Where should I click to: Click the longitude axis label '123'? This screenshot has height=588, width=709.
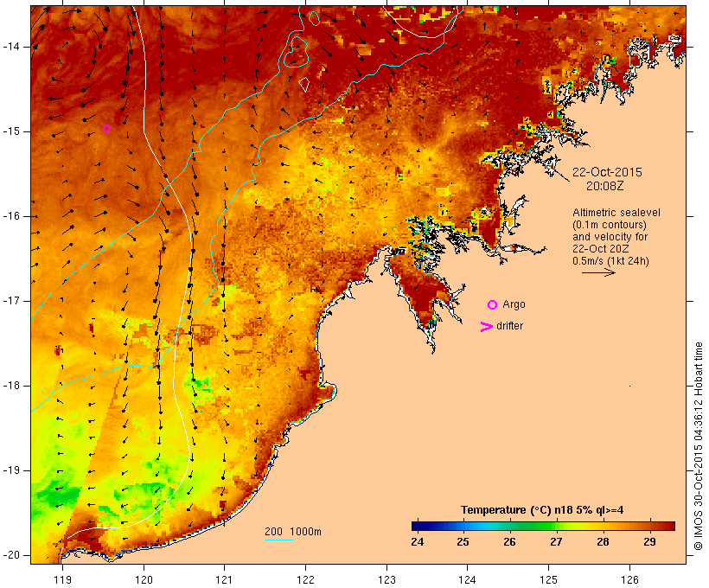[386, 579]
